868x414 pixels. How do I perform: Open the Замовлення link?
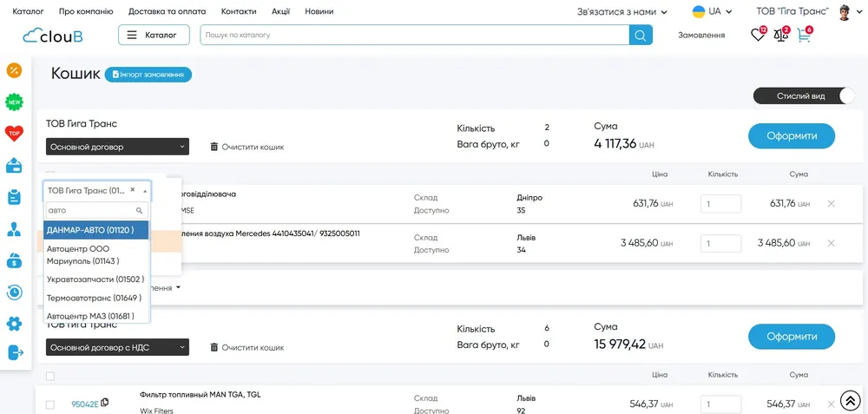click(x=701, y=35)
